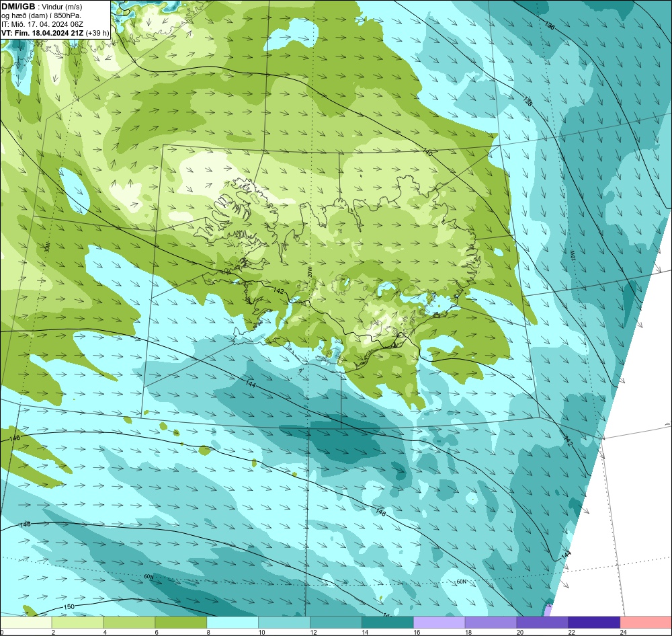Click legend tick label '8'
The width and height of the screenshot is (672, 636).
209,632
